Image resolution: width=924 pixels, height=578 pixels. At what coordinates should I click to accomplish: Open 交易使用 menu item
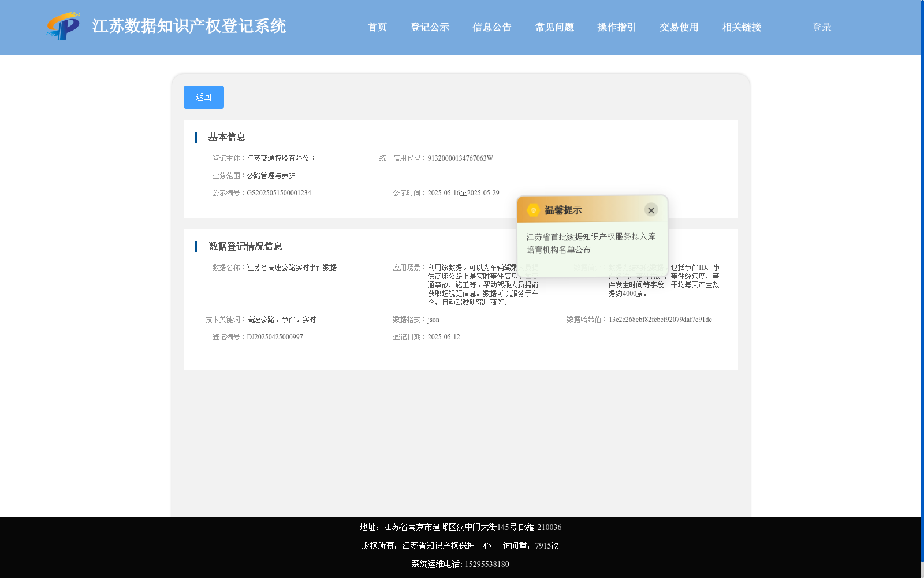click(679, 27)
